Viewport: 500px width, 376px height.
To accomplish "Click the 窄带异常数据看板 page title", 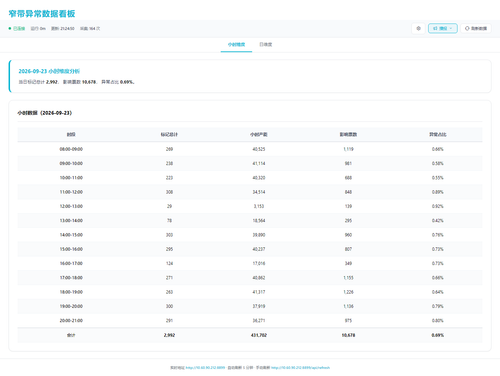I will pos(42,14).
